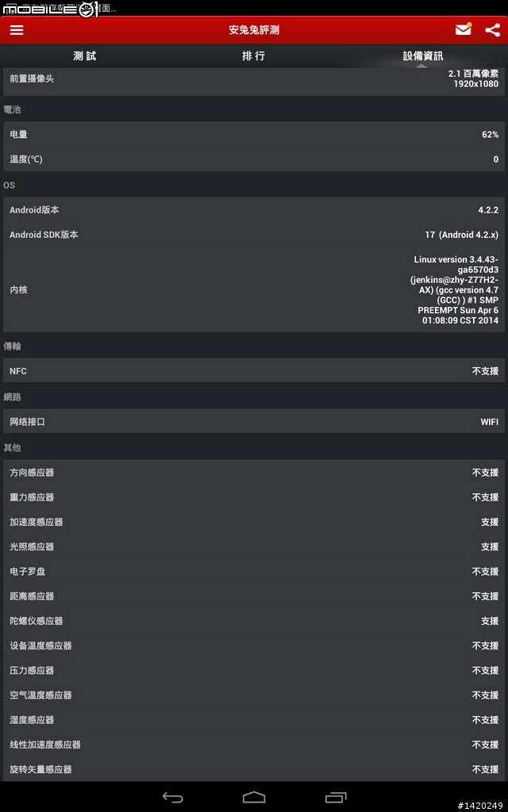Tap the share icon
Image resolution: width=508 pixels, height=812 pixels.
tap(492, 30)
